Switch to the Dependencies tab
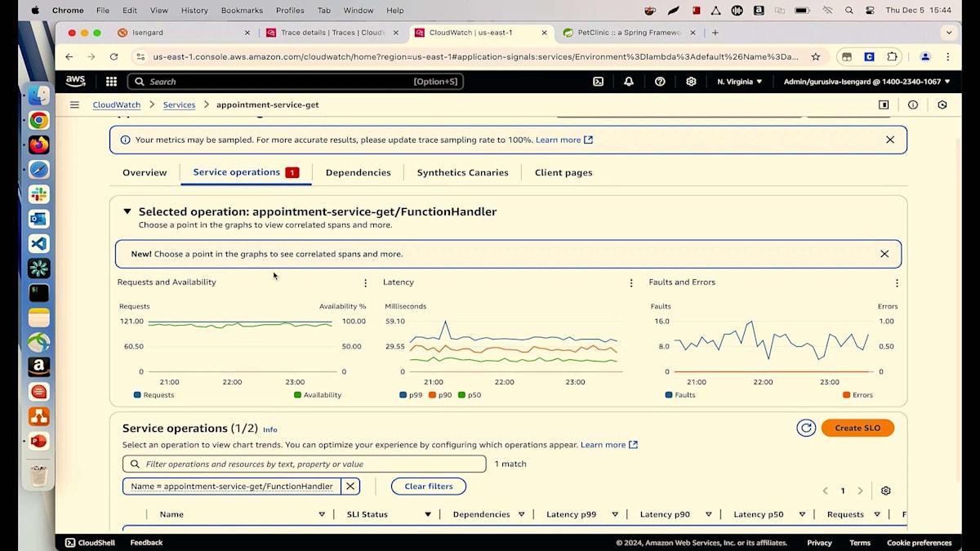The height and width of the screenshot is (551, 980). [x=358, y=172]
